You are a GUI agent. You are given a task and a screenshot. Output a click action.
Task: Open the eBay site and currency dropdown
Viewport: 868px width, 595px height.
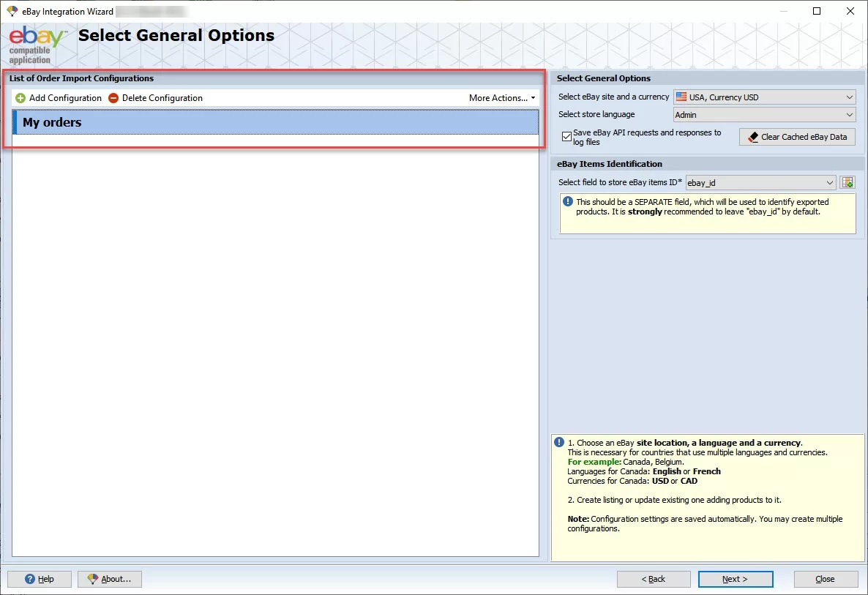(765, 97)
